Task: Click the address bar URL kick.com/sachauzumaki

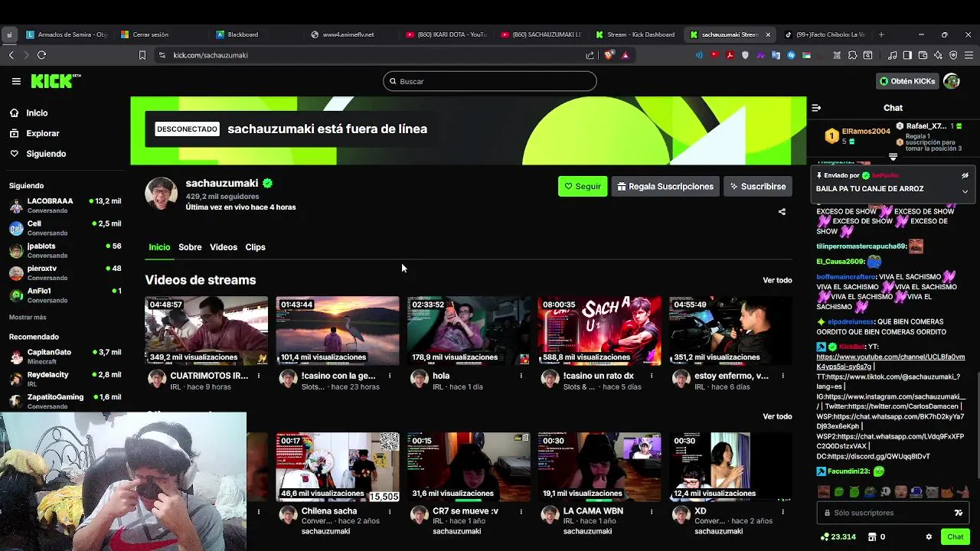Action: point(211,55)
